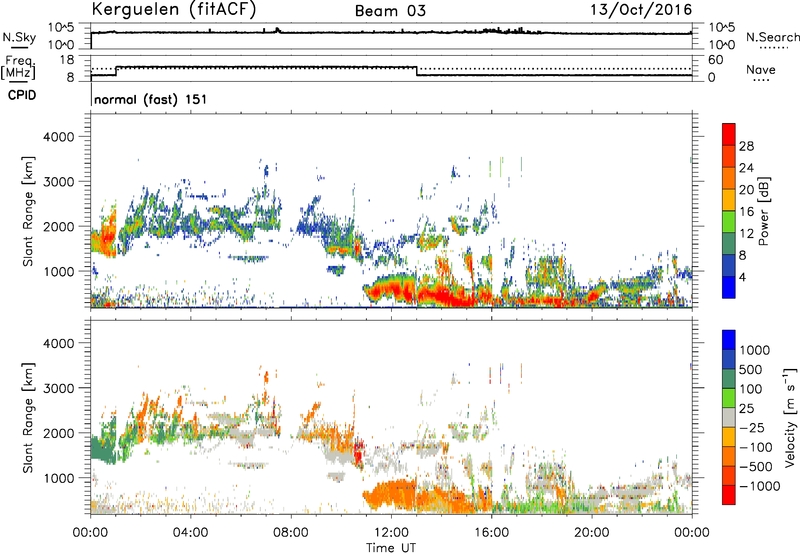Click the strong red power echo near 14:00

[x=445, y=296]
